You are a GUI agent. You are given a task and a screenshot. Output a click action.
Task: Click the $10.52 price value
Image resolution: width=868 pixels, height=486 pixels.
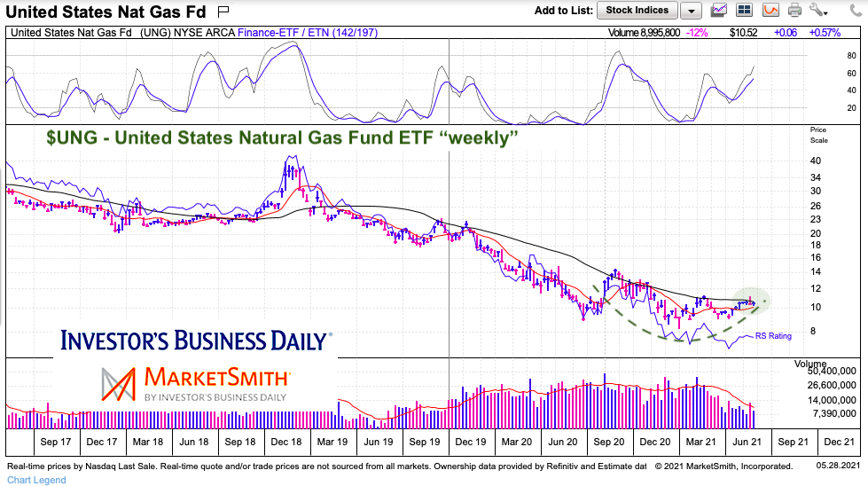(x=743, y=33)
